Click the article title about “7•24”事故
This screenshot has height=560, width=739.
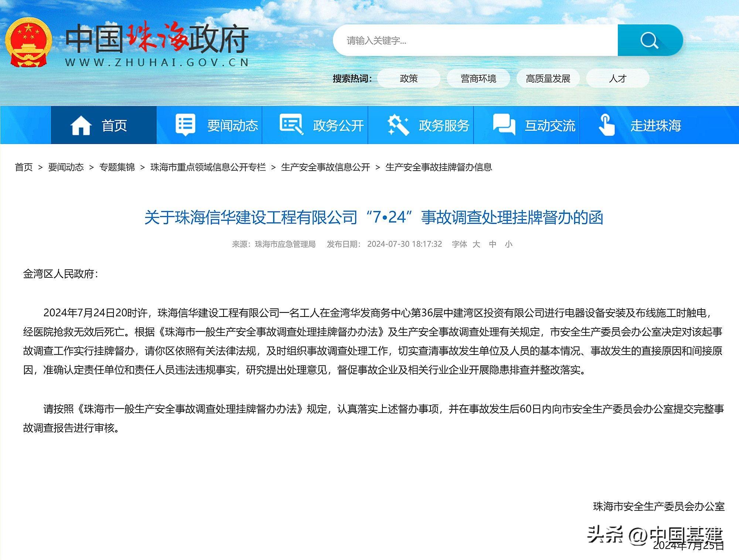(374, 217)
